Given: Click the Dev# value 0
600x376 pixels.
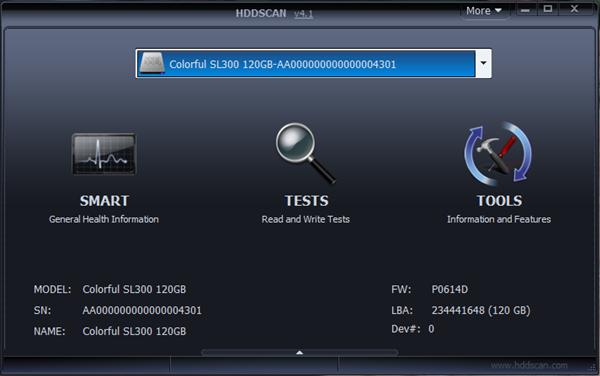Looking at the screenshot, I should pos(431,329).
